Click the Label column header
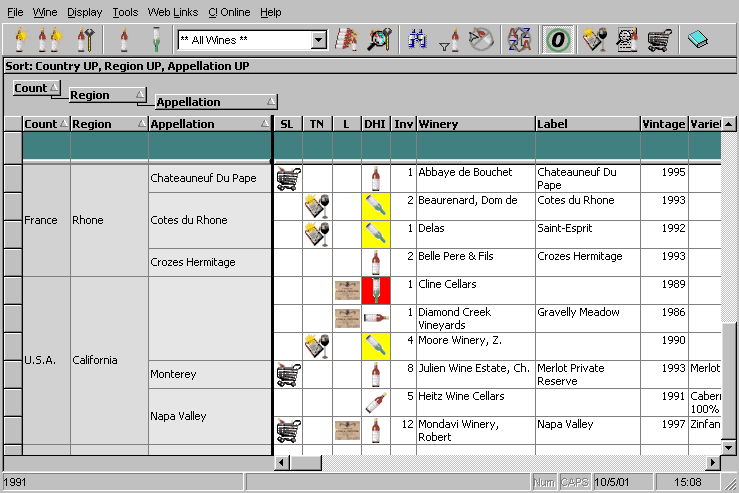Viewport: 739px width, 493px height. (x=588, y=124)
